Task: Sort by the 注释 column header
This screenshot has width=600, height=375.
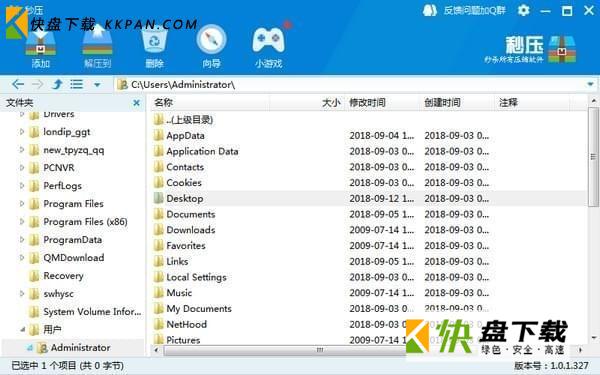Action: 532,103
